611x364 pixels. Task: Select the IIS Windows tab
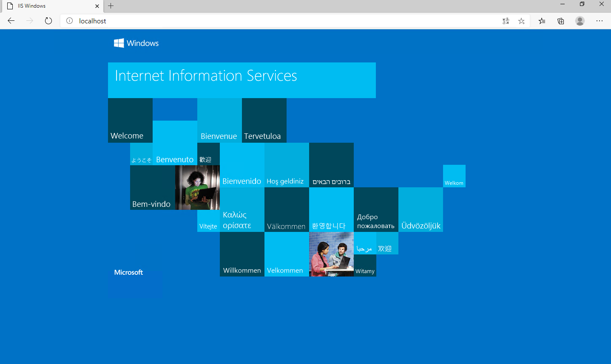[47, 6]
